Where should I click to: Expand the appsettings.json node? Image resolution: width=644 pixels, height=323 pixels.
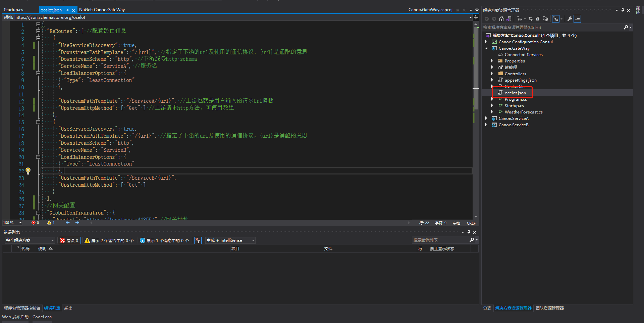click(492, 80)
